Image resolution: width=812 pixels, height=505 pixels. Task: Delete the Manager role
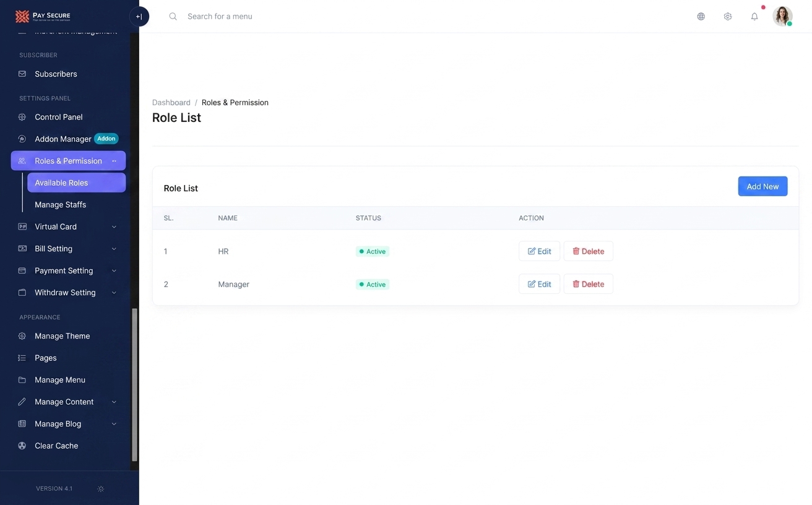point(588,284)
